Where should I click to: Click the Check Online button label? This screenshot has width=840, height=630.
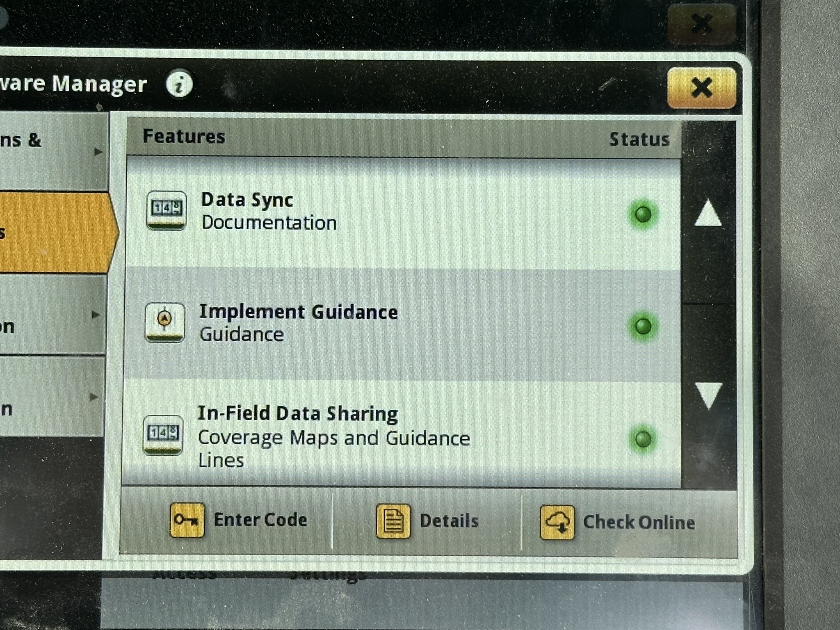click(639, 523)
